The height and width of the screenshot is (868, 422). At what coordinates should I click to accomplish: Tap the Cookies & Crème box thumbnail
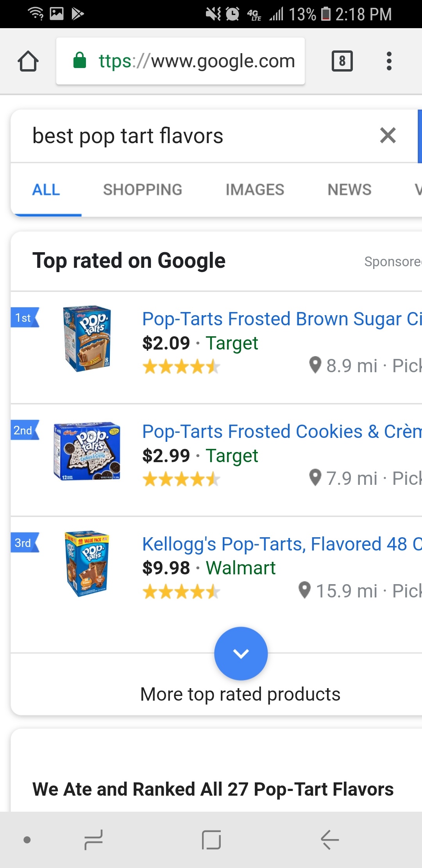click(x=87, y=451)
